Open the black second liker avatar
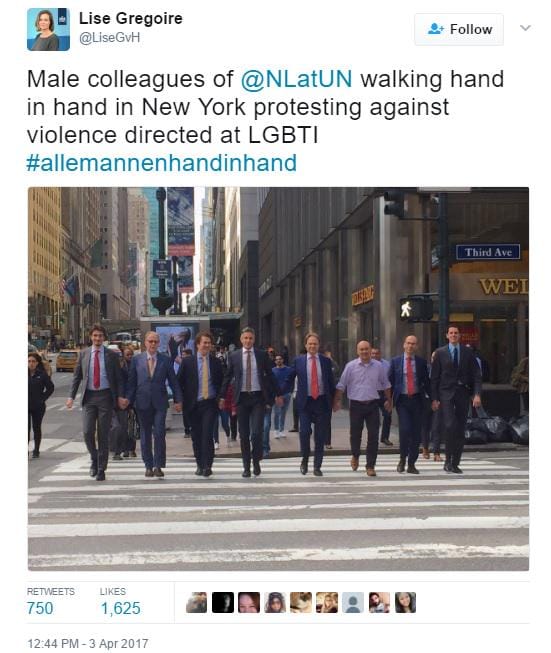Viewport: 551px width, 653px height. click(x=223, y=602)
